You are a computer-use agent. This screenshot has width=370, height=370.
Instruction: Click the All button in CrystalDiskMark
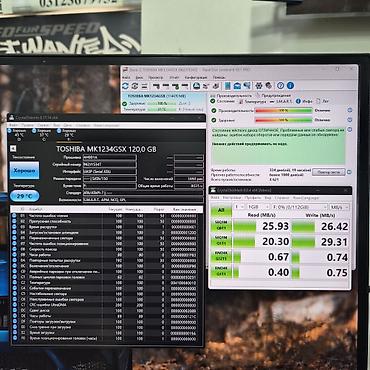[x=221, y=210]
